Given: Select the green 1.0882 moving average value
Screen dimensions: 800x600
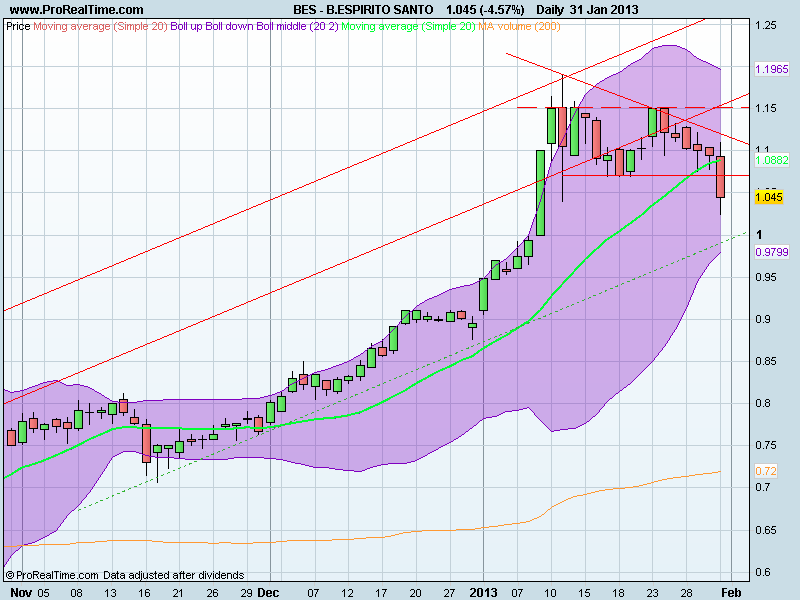Looking at the screenshot, I should click(x=771, y=160).
